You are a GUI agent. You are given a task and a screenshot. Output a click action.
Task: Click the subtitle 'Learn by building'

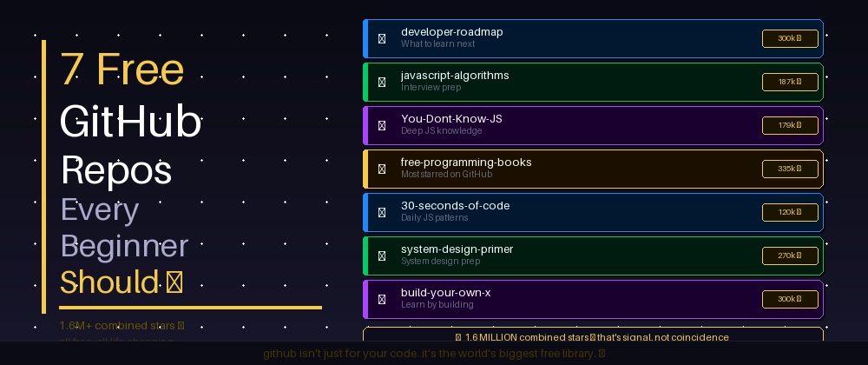(x=437, y=305)
